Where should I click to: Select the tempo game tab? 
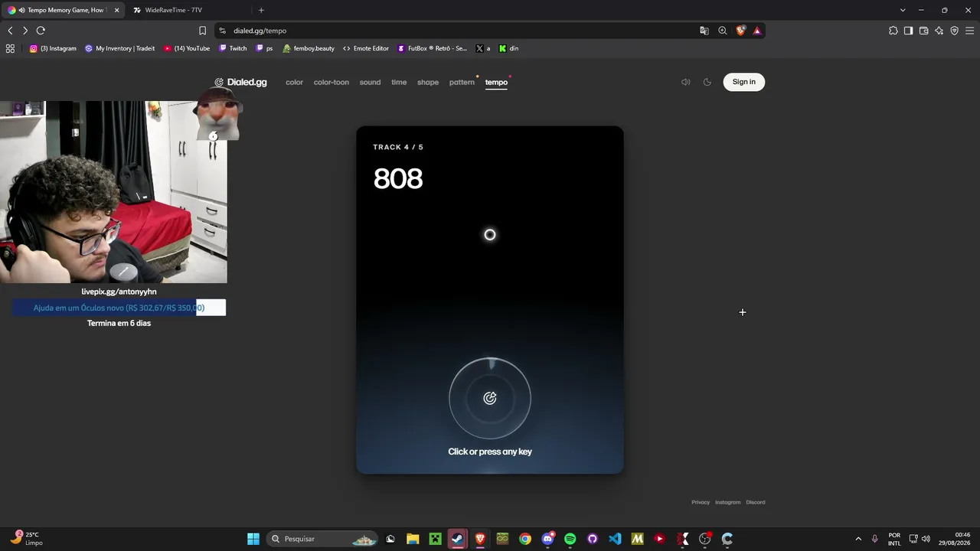coord(496,82)
